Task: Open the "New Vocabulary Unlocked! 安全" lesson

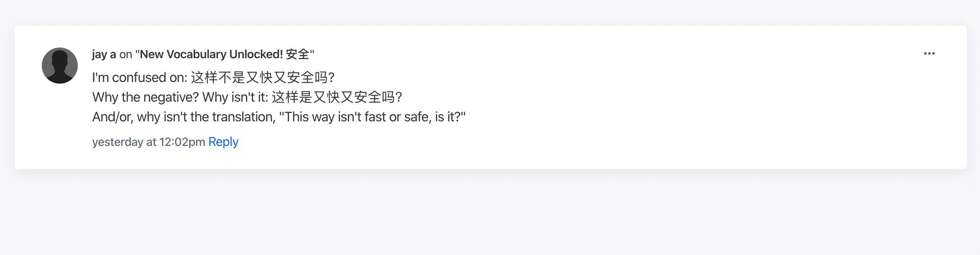Action: 224,54
